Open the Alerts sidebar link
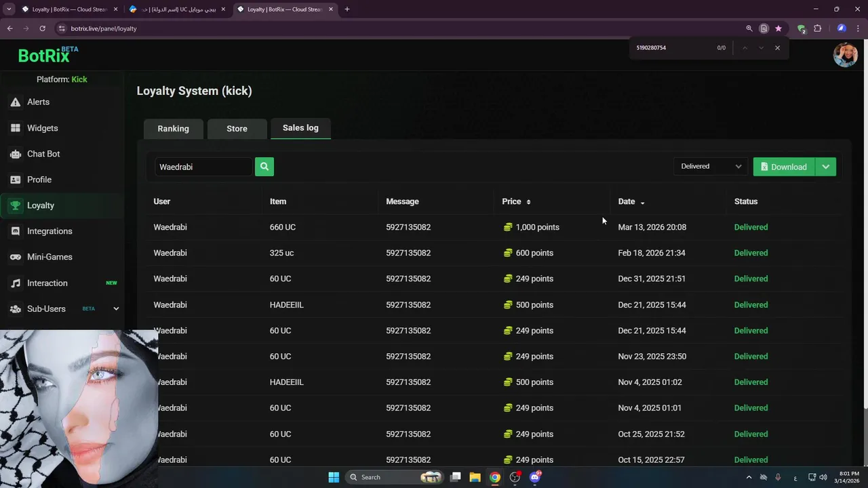The width and height of the screenshot is (868, 488). pyautogui.click(x=38, y=102)
